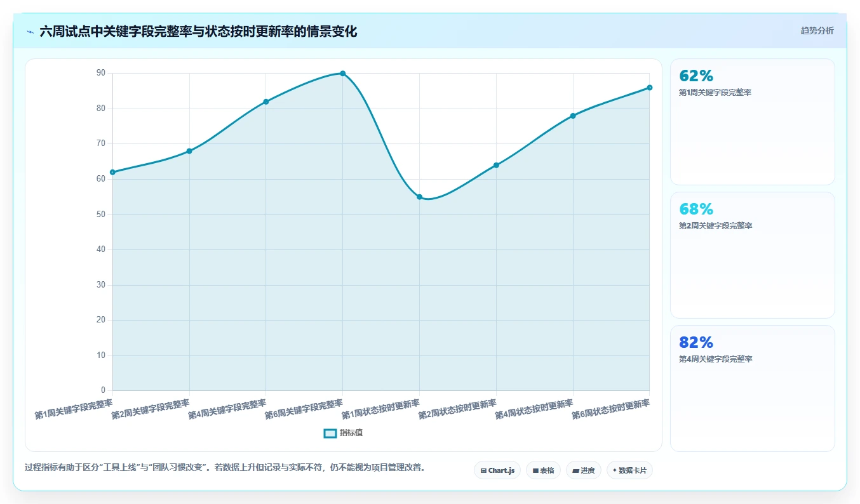Viewport: 860px width, 504px height.
Task: Click the x-axis label 第1周关键字段完整率
Action: coord(74,409)
